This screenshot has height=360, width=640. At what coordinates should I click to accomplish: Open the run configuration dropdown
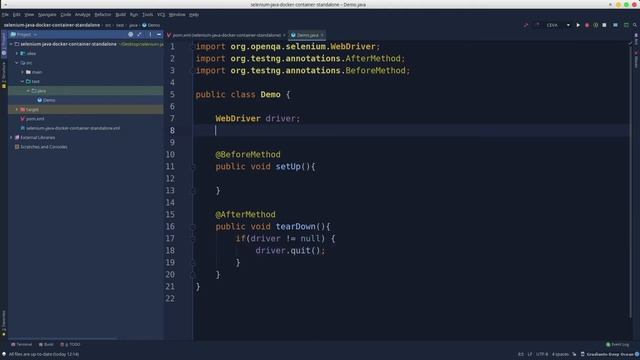(558, 25)
